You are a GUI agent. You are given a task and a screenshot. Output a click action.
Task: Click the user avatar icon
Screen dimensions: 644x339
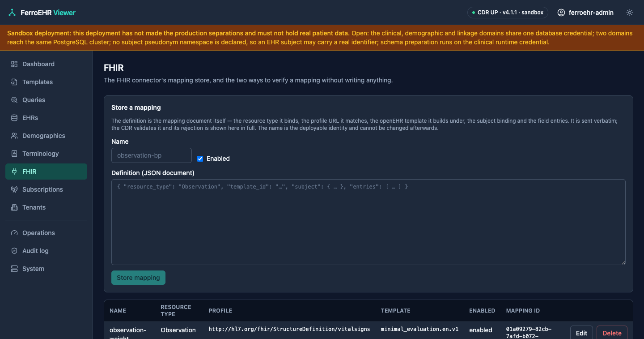pyautogui.click(x=561, y=13)
